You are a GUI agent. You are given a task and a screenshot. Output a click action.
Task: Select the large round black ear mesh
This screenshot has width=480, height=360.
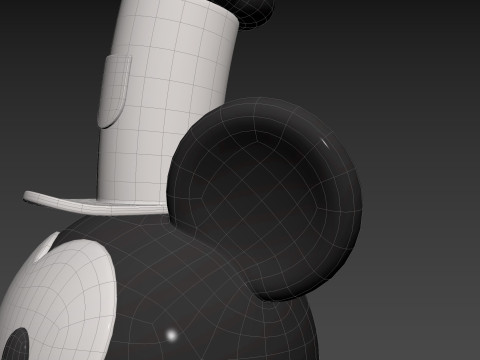click(x=264, y=198)
